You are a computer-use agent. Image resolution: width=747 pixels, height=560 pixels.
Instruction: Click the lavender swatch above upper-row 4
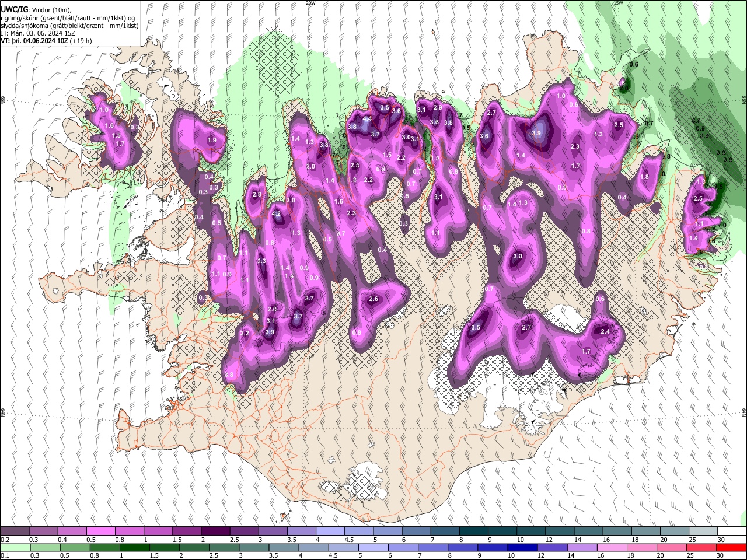[330, 531]
